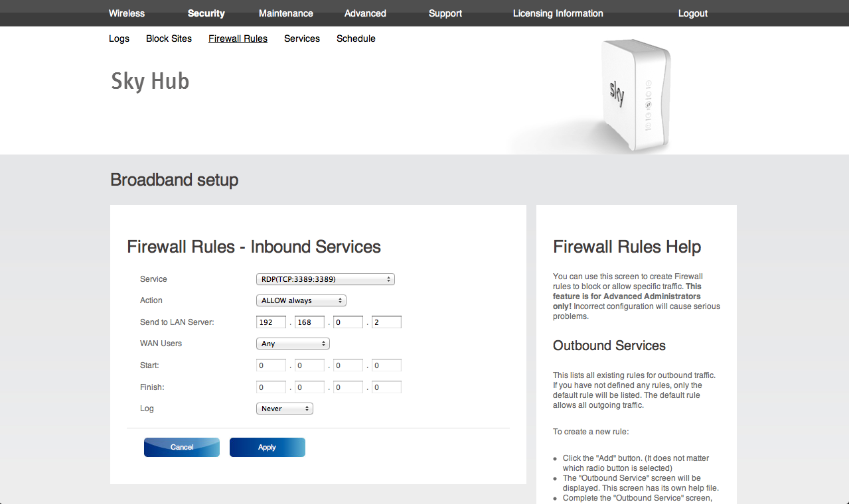This screenshot has width=849, height=504.
Task: Open the Security menu
Action: click(206, 13)
